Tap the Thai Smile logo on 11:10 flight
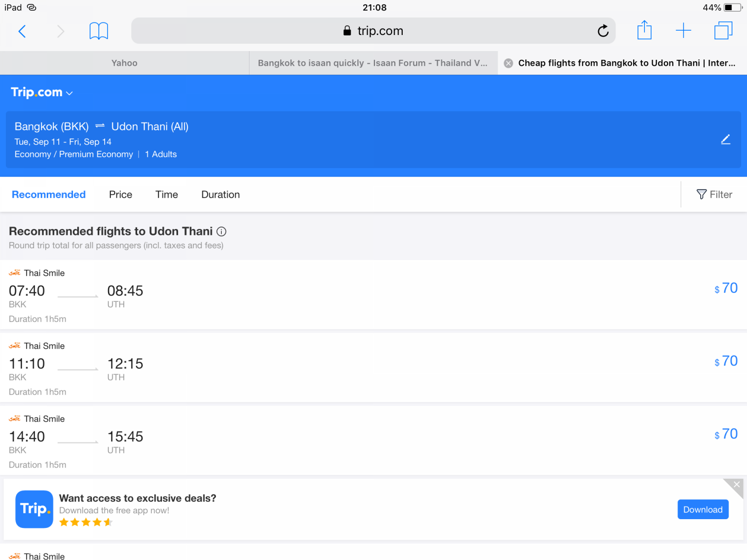Image resolution: width=747 pixels, height=560 pixels. (15, 346)
